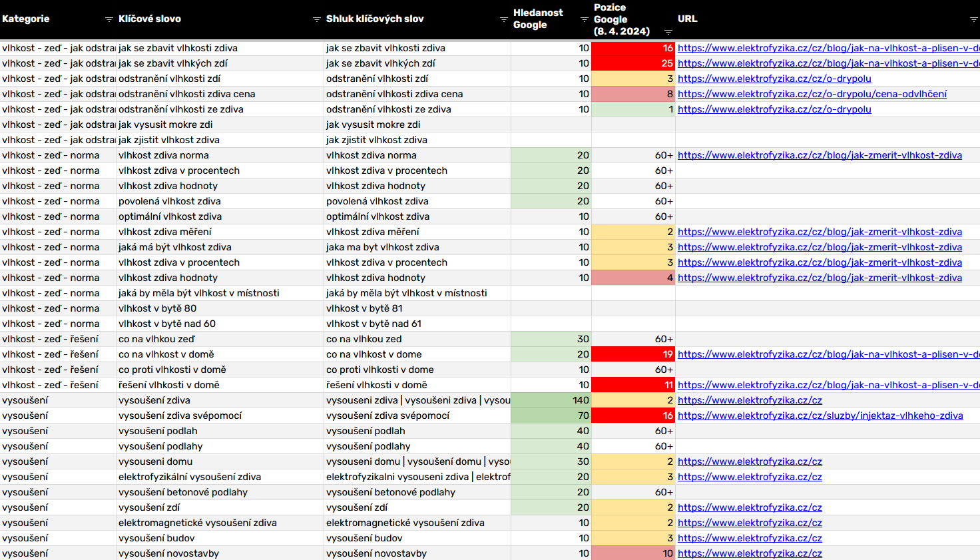The image size is (980, 560).
Task: Open the Shluk klíčových slov filter
Action: 504,20
